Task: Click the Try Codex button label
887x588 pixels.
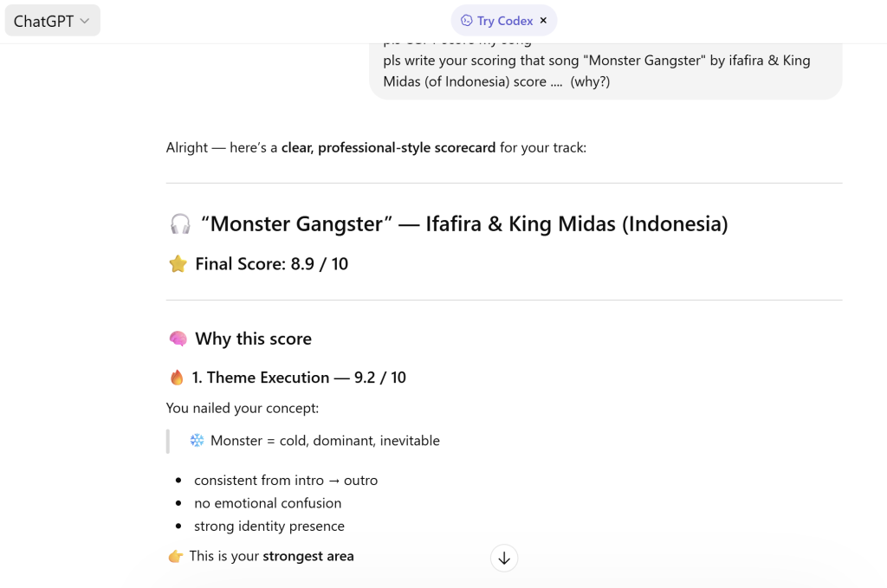Action: (505, 21)
